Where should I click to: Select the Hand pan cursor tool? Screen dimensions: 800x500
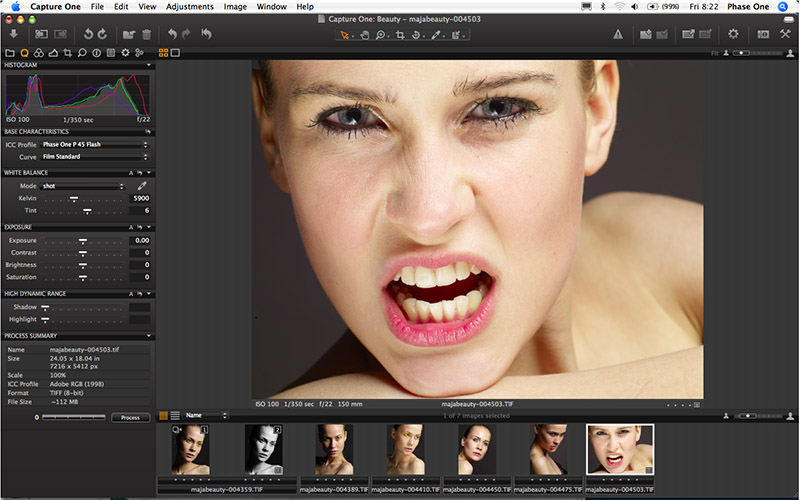click(x=365, y=35)
